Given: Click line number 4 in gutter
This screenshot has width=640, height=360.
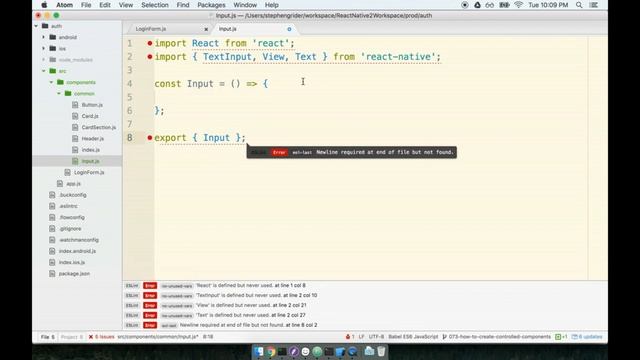Looking at the screenshot, I should (x=130, y=84).
